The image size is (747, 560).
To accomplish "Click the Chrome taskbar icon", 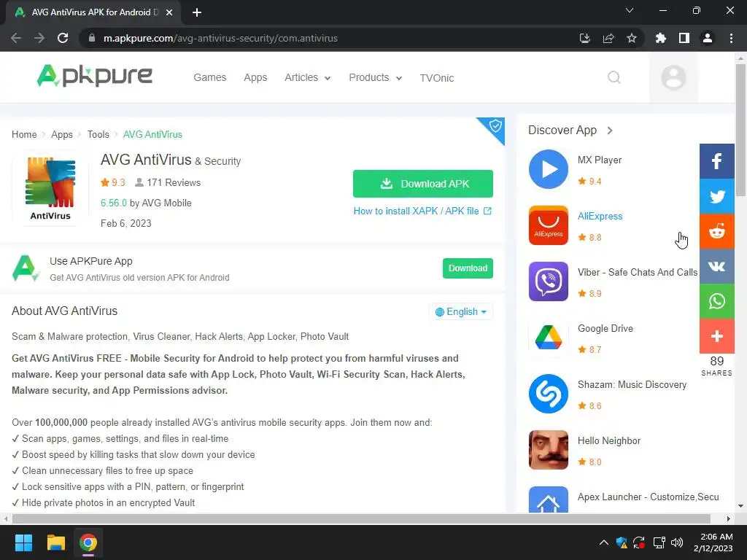I will tap(88, 542).
